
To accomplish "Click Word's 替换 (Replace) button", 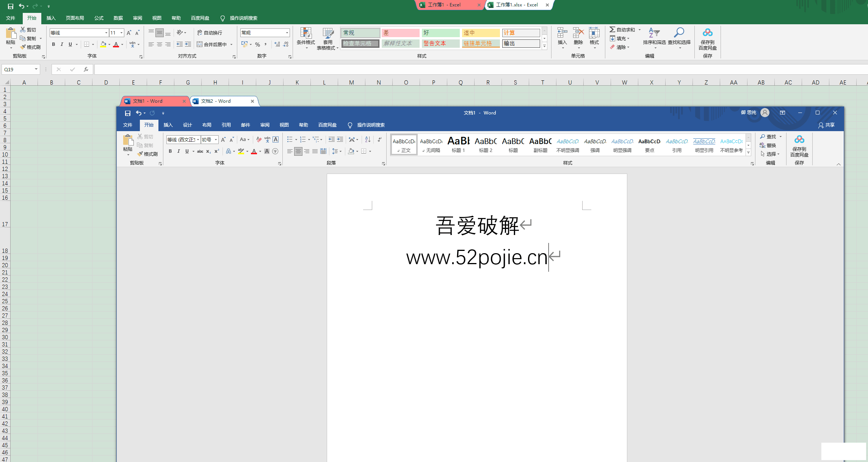I will click(768, 145).
